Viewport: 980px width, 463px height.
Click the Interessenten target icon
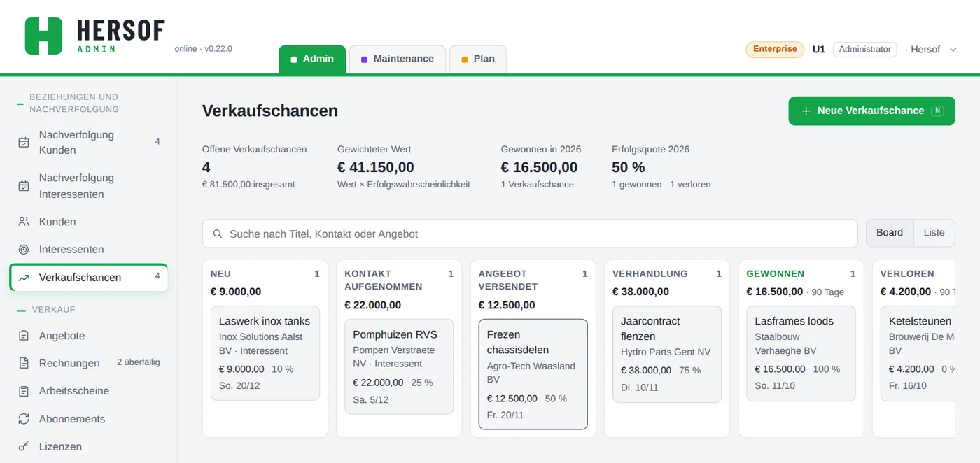(x=24, y=250)
